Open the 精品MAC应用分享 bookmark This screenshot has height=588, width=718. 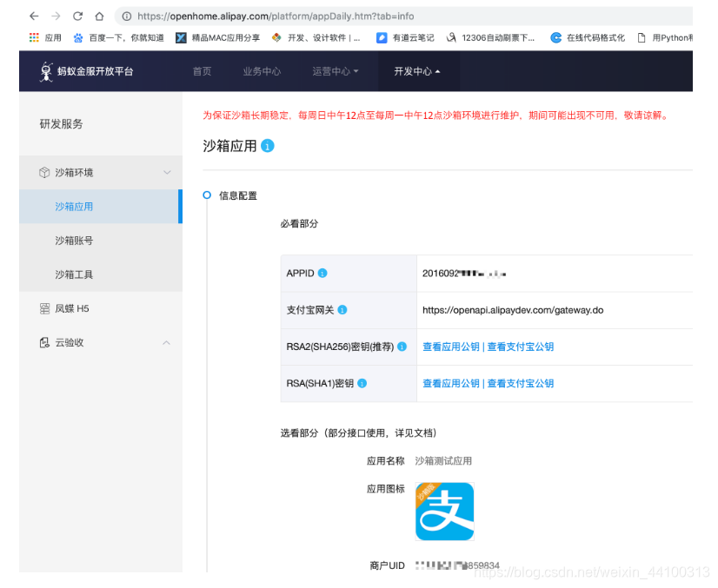coord(218,37)
